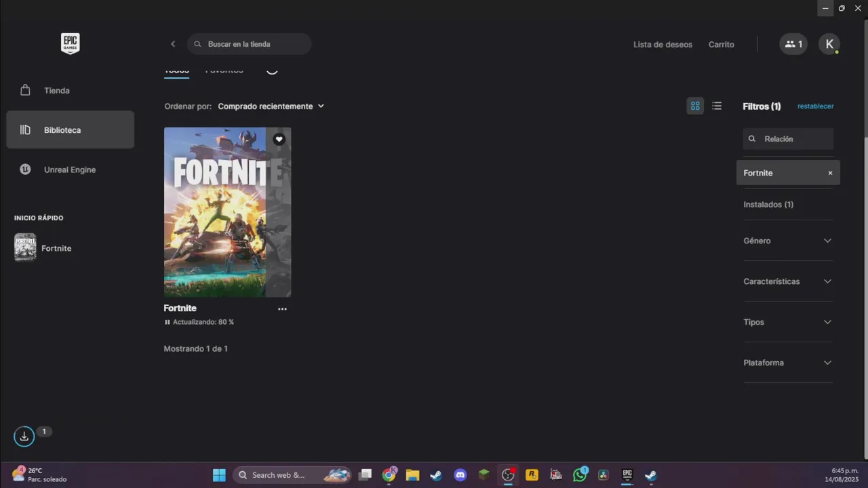Switch to list view
This screenshot has height=488, width=868.
[x=717, y=106]
